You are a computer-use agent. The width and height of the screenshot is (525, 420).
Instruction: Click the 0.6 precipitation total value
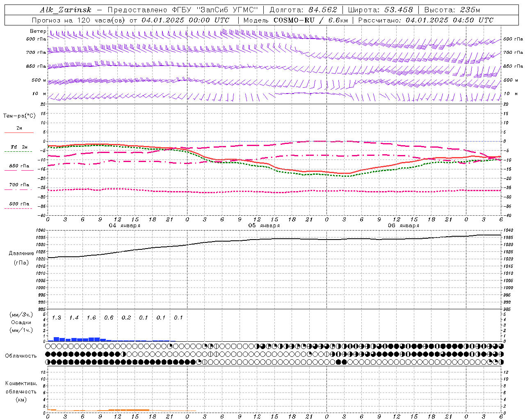pos(109,317)
